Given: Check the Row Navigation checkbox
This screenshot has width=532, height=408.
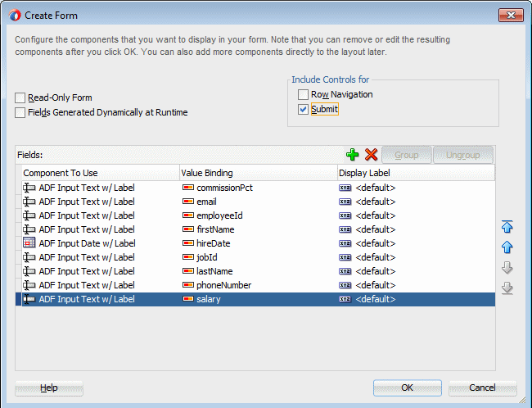Looking at the screenshot, I should click(303, 94).
